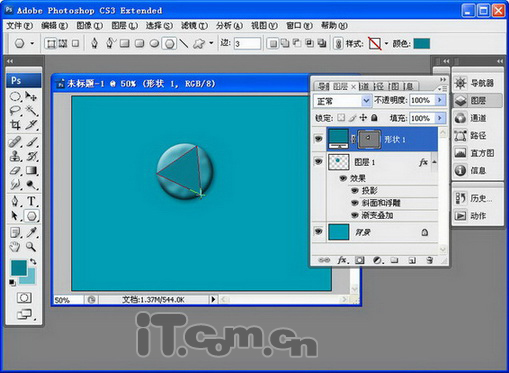The width and height of the screenshot is (509, 373).
Task: Select the Clone Stamp tool
Action: pyautogui.click(x=15, y=156)
